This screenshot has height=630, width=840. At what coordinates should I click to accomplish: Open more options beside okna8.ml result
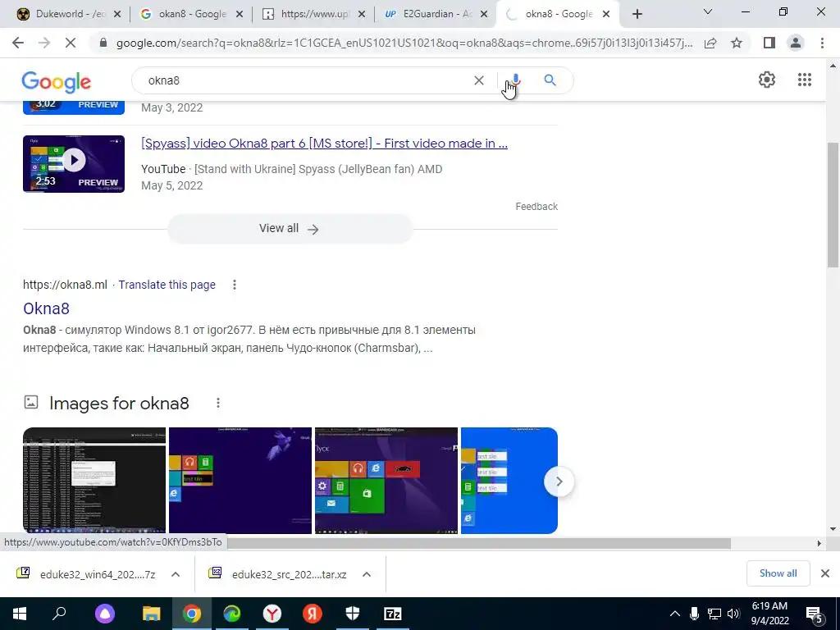point(234,285)
